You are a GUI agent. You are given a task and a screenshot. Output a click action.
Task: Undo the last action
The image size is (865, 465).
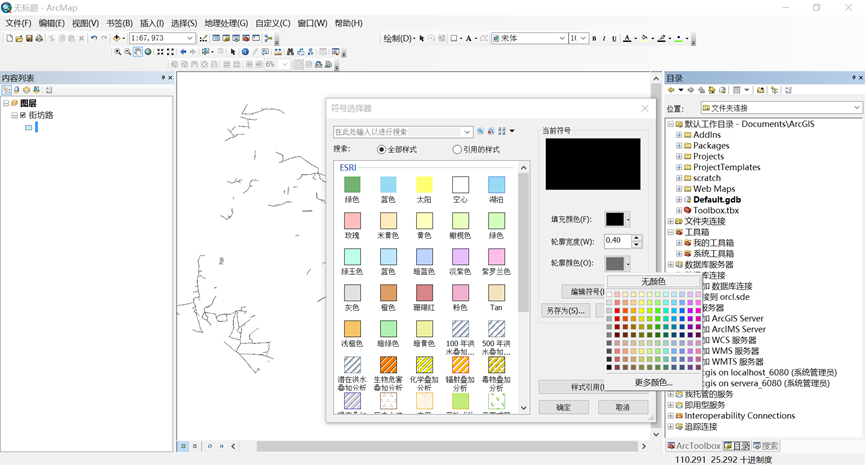click(x=94, y=38)
